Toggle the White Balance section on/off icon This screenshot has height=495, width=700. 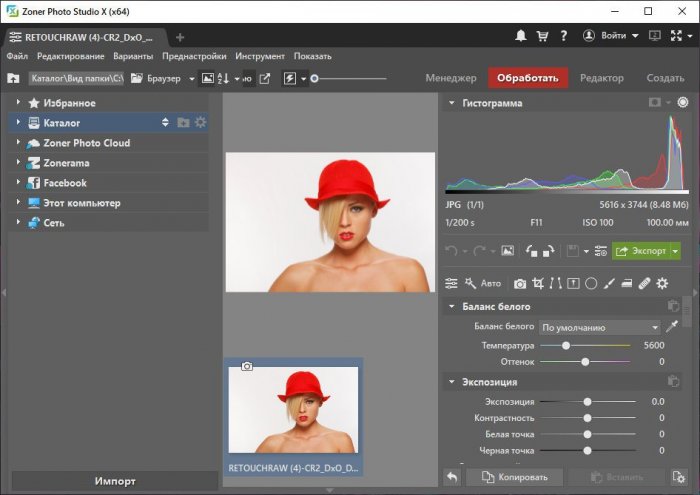tap(673, 306)
